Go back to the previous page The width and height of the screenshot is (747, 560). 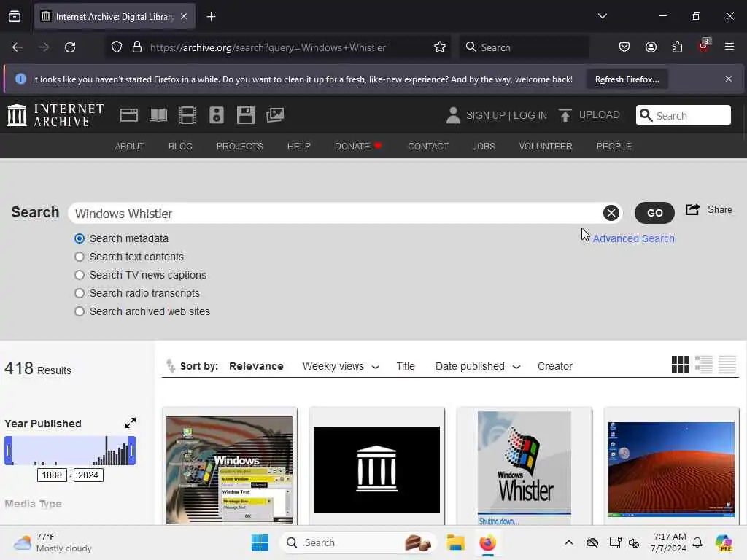18,47
